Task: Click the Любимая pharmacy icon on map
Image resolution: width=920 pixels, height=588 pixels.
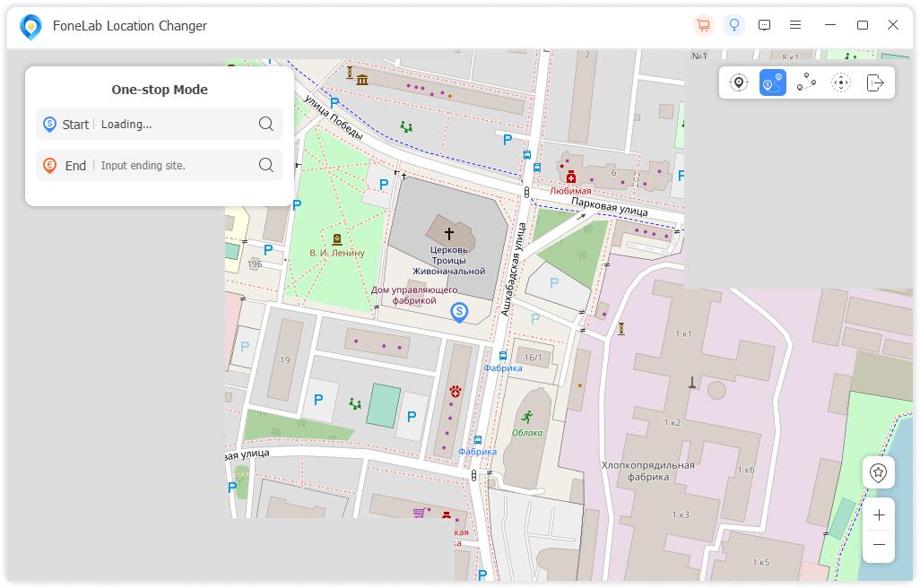Action: 571,177
